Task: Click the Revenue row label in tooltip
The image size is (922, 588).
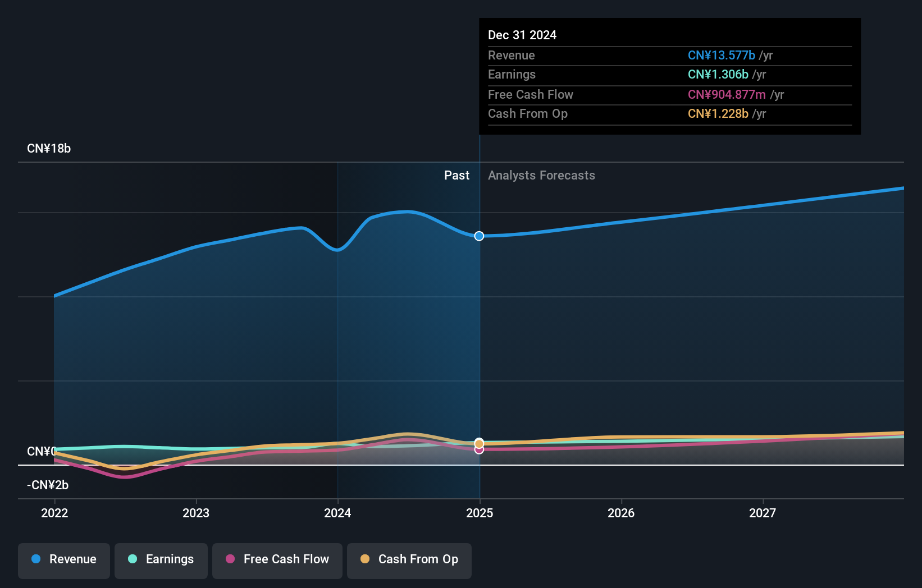Action: 512,56
